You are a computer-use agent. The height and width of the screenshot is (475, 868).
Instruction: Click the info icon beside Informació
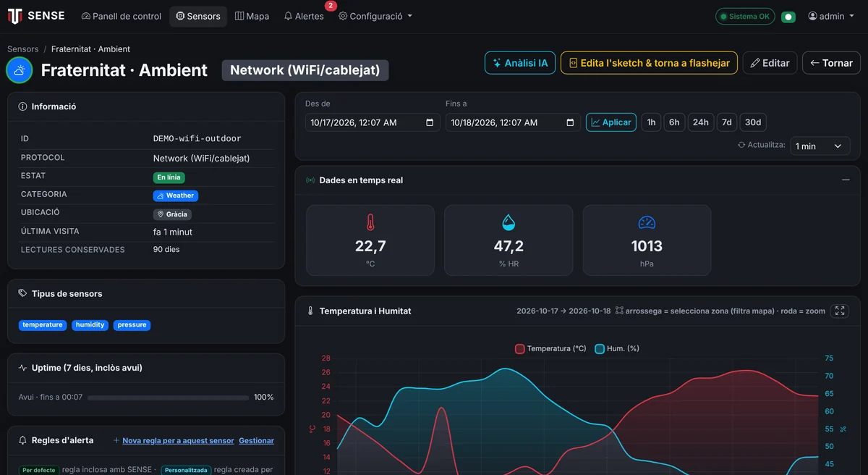click(x=23, y=106)
